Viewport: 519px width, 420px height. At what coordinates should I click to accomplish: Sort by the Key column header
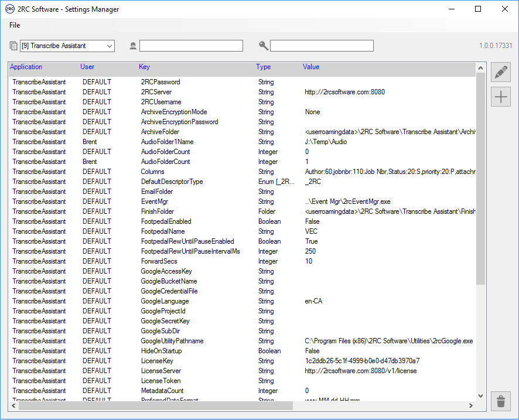click(x=144, y=67)
